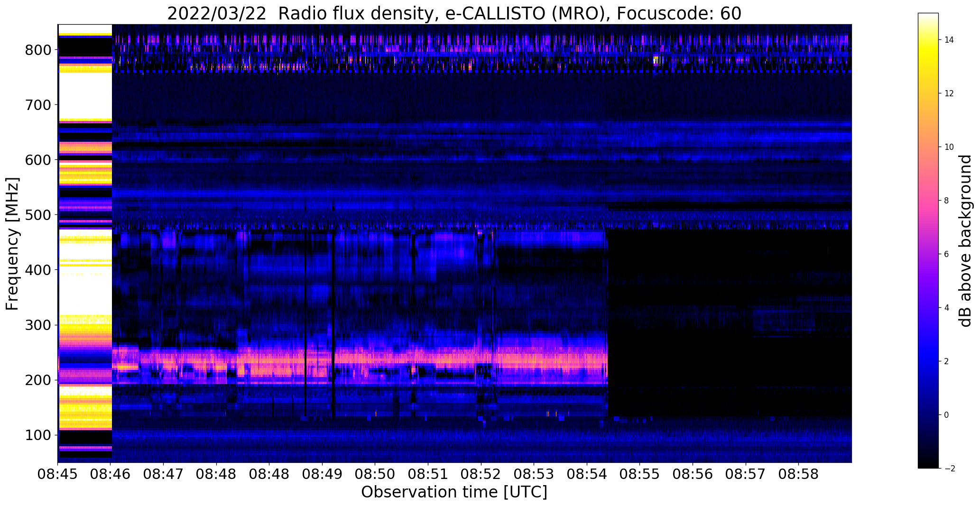Select the 100 tick on frequency axis
This screenshot has width=980, height=506.
tap(37, 435)
